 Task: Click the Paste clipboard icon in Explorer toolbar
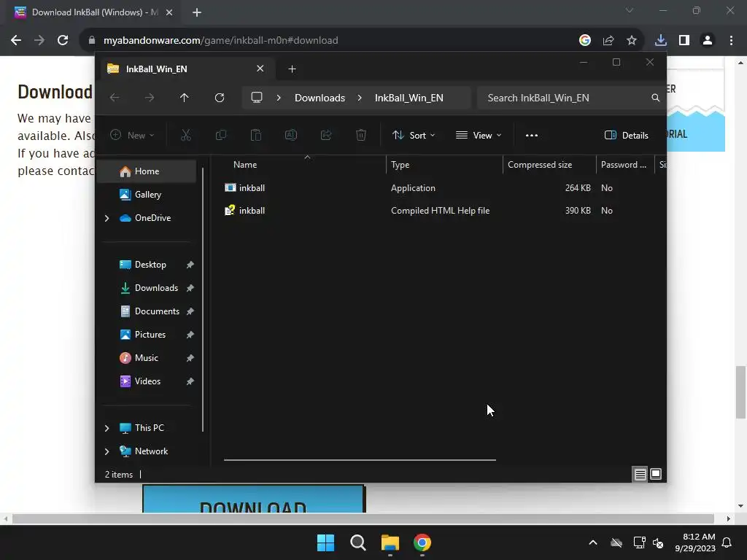pos(256,135)
